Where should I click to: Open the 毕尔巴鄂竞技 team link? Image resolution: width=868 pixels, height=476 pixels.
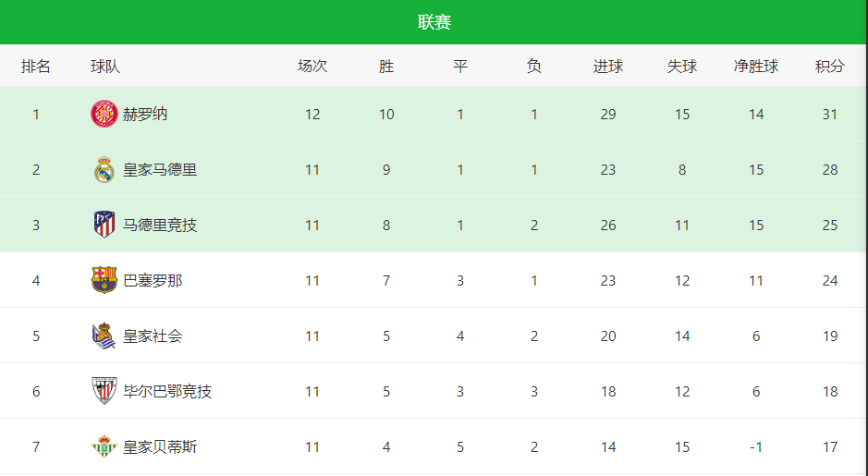167,391
